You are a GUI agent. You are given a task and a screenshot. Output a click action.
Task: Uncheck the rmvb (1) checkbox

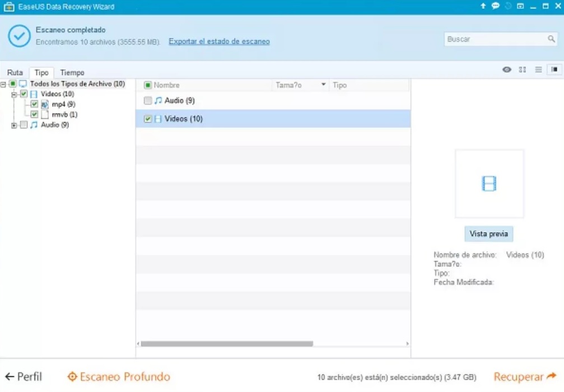tap(34, 114)
